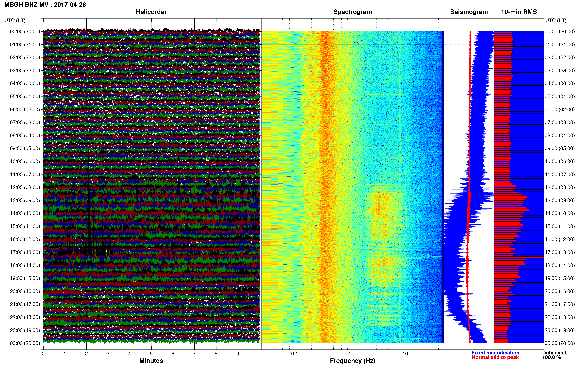Click the left '04:00 (00:00)' time label

click(25, 83)
